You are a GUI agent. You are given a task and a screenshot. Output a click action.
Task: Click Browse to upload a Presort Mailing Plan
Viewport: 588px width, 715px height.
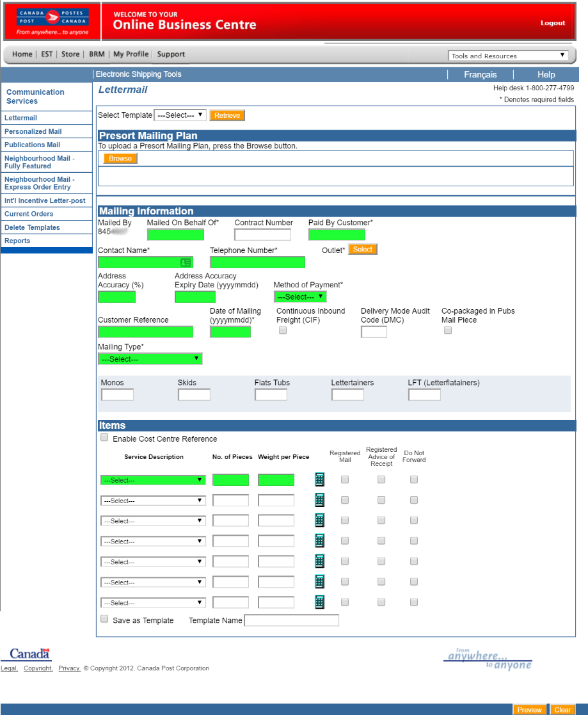pos(120,158)
